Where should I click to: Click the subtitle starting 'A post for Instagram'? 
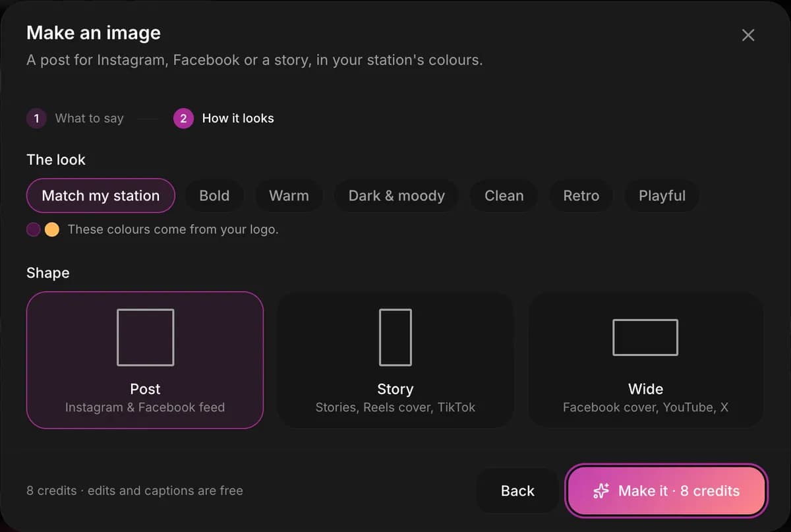[x=254, y=60]
